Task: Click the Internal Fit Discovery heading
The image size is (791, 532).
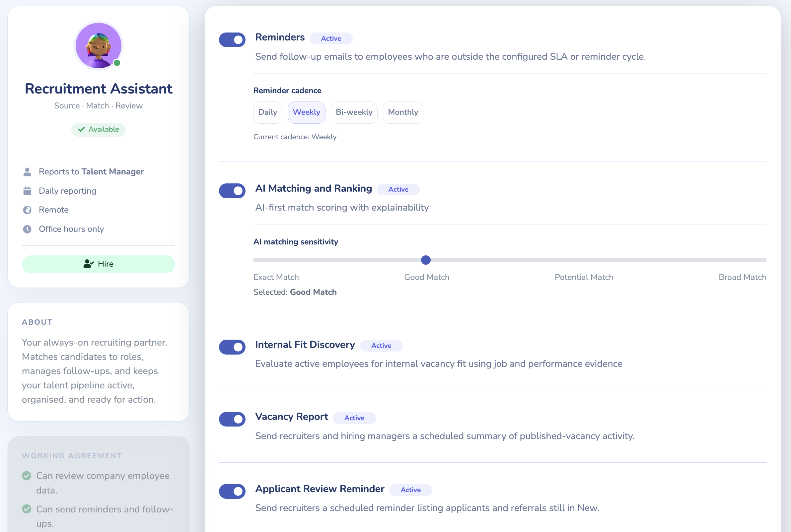Action: pos(305,345)
